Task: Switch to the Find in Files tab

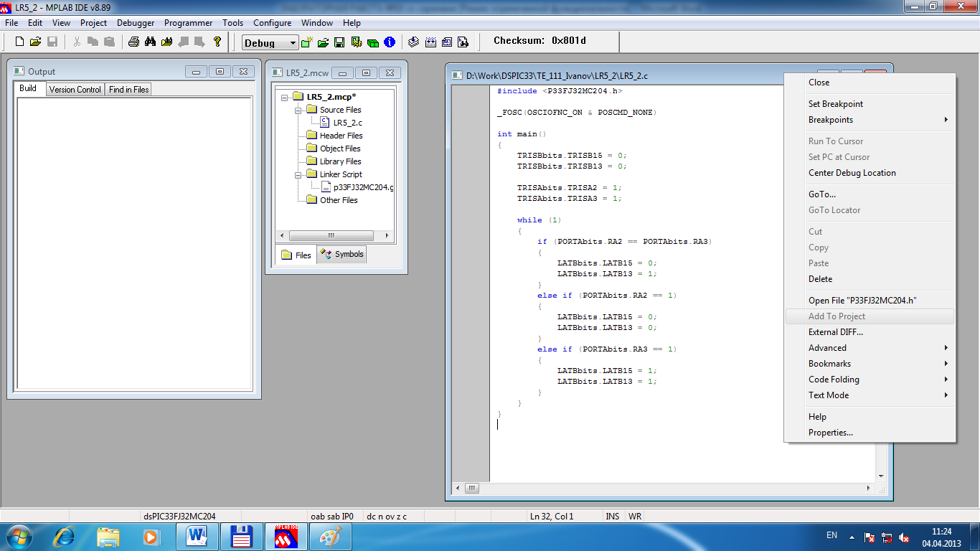Action: point(129,90)
